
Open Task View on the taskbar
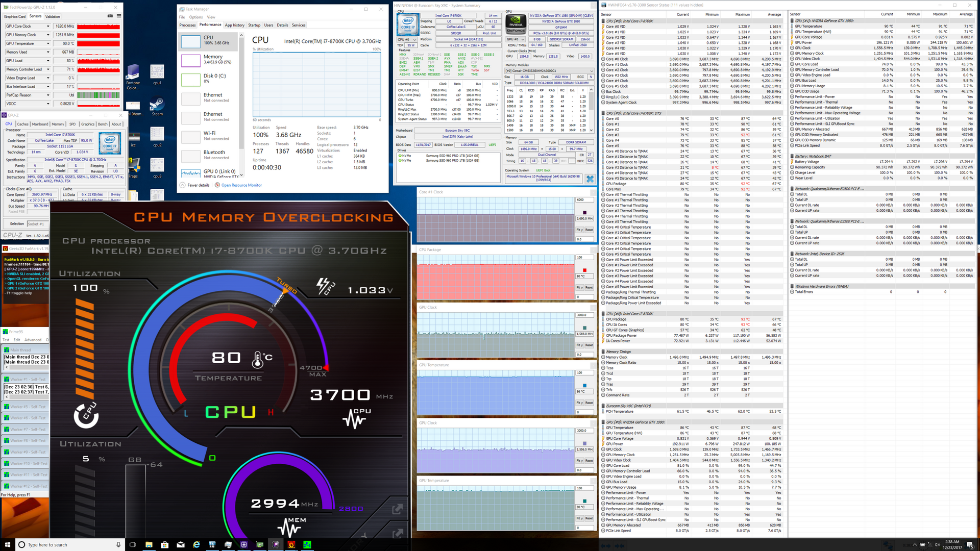[133, 544]
